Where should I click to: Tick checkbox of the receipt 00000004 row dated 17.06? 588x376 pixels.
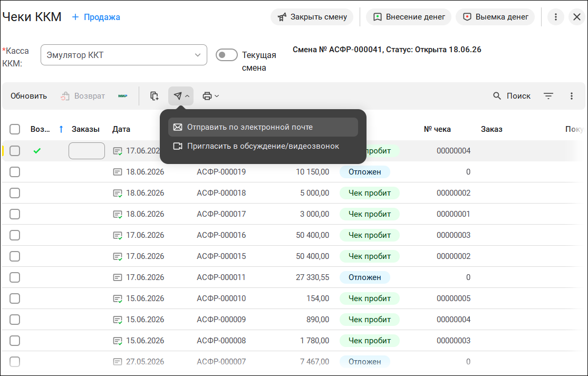pos(15,151)
